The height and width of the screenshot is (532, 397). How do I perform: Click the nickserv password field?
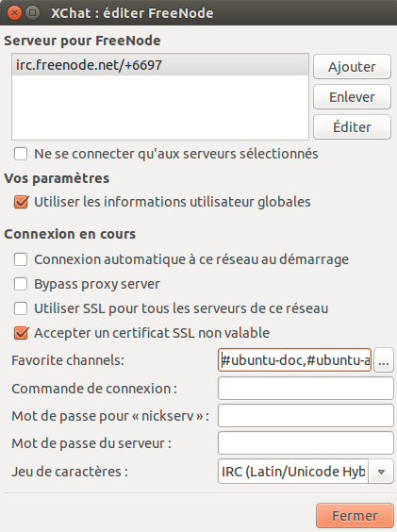click(x=306, y=416)
